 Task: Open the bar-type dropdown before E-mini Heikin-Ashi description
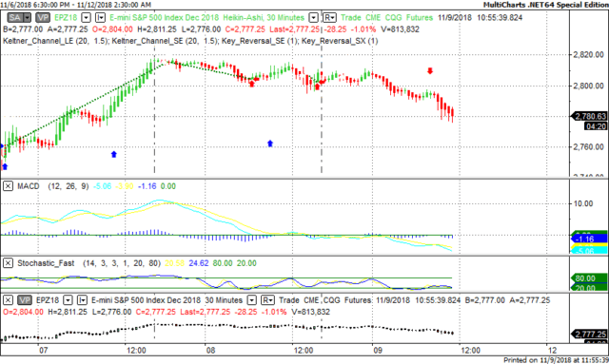(100, 18)
